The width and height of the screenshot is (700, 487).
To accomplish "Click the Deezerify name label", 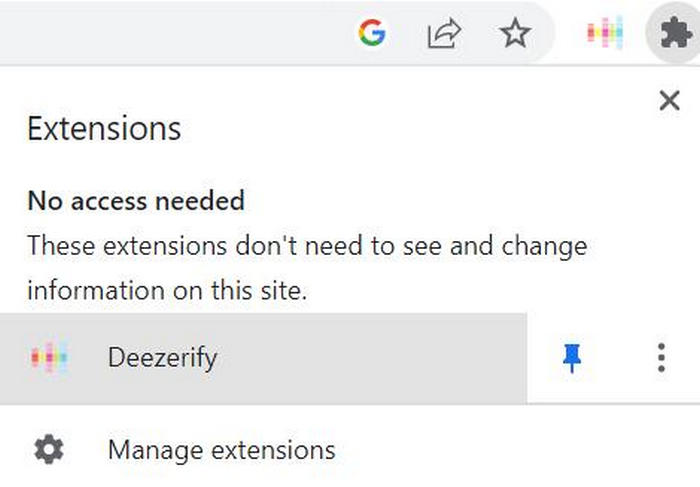I will pyautogui.click(x=162, y=358).
